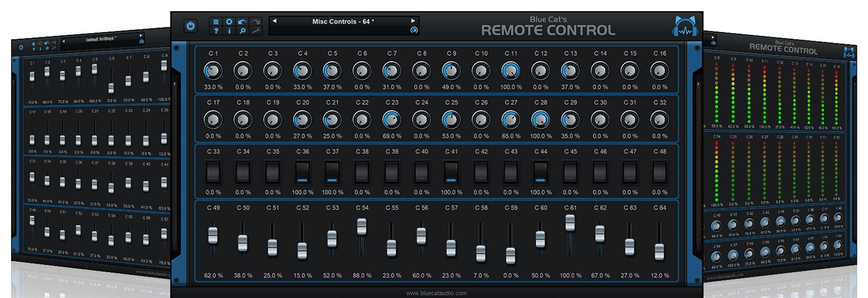Viewport: 868px width, 298px height.
Task: Click the C 28 knob at 100.0 %
Action: pyautogui.click(x=541, y=119)
